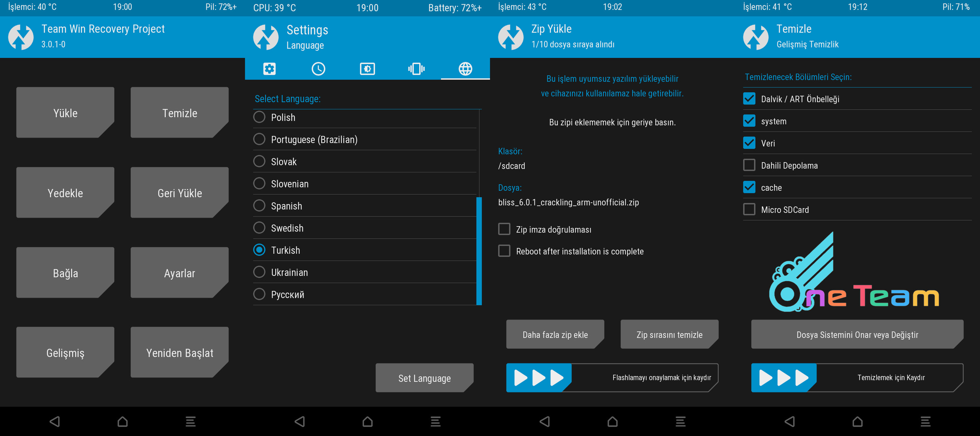Switch to the time zone clock tab

(x=318, y=69)
